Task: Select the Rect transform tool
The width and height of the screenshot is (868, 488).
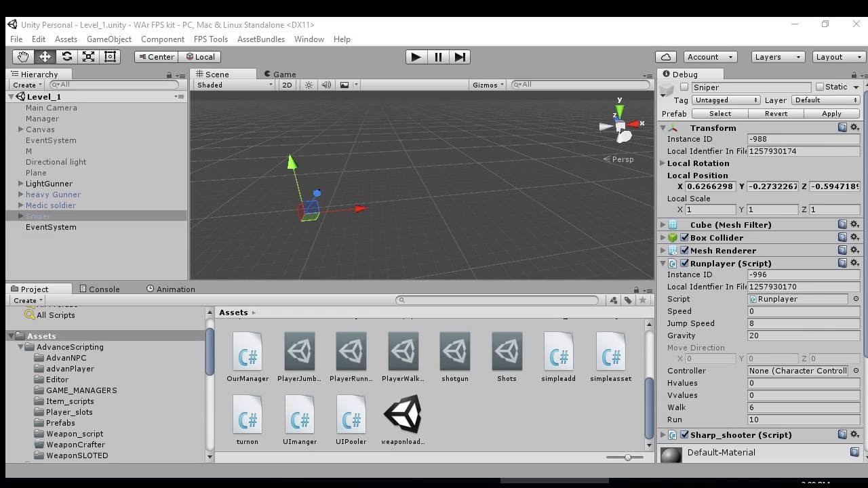Action: [110, 57]
